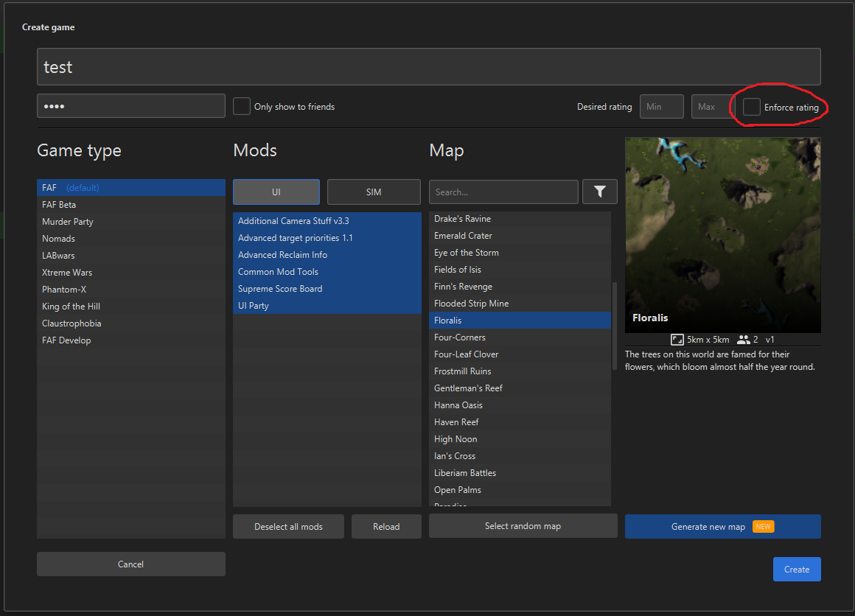This screenshot has height=616, width=855.
Task: Generate a new map
Action: (x=722, y=527)
